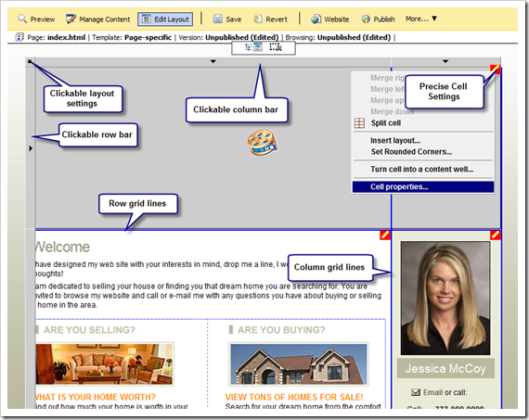This screenshot has width=529, height=420.
Task: Select the brick house photo thumbnail
Action: [x=299, y=364]
